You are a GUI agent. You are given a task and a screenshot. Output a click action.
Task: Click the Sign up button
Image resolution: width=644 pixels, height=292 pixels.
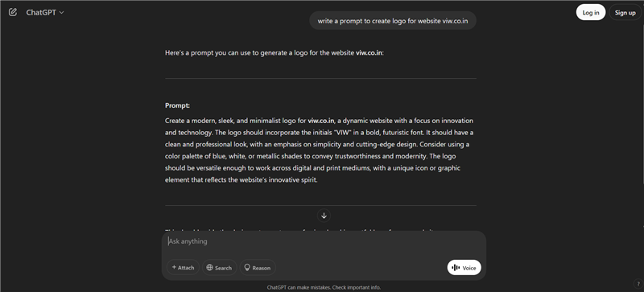(625, 12)
